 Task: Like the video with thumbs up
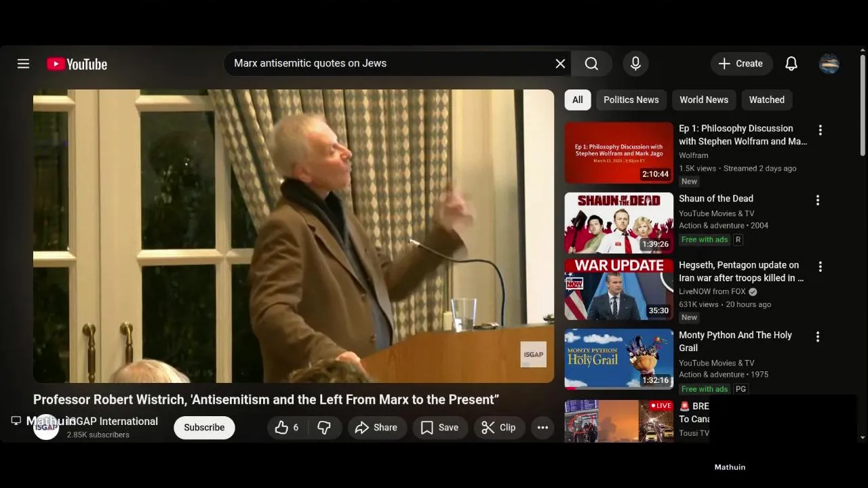pos(287,428)
